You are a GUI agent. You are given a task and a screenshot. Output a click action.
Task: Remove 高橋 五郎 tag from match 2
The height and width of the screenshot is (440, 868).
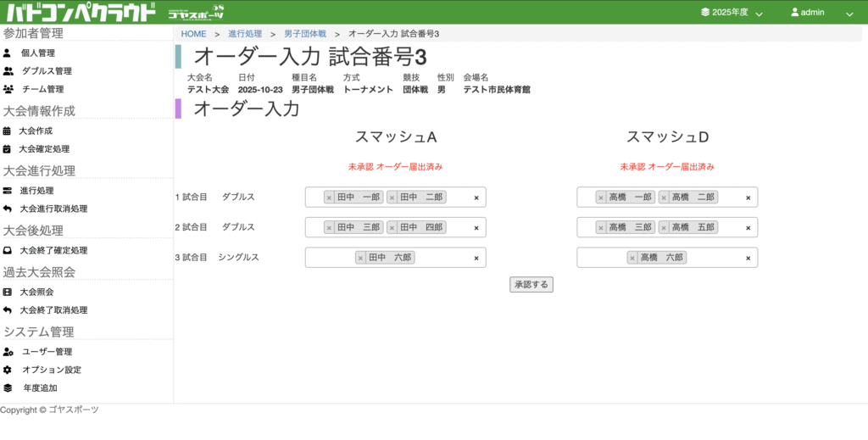[665, 228]
